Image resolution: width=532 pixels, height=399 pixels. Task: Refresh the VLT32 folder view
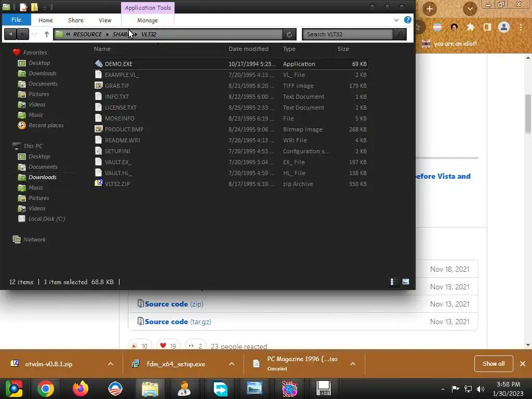pyautogui.click(x=289, y=34)
